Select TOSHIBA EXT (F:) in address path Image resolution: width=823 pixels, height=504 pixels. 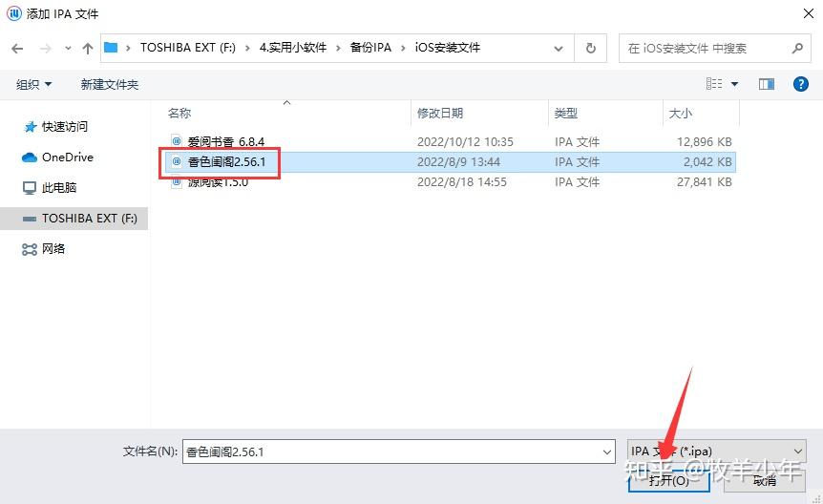(187, 48)
